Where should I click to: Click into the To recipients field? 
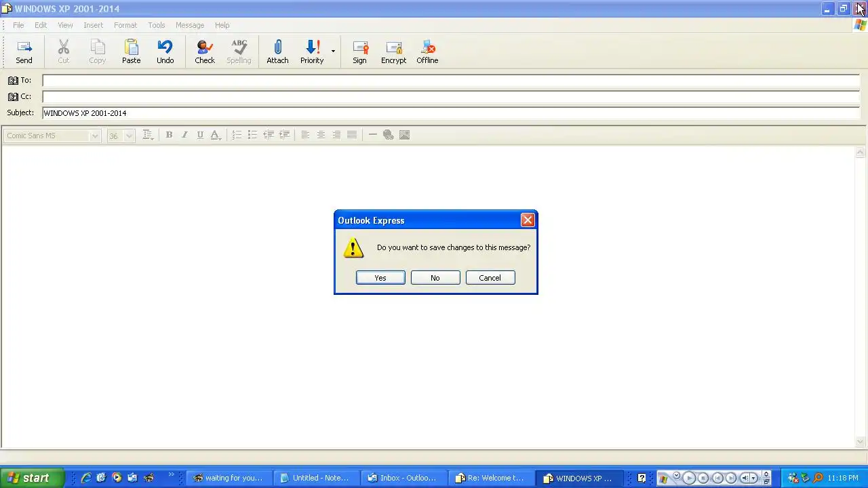click(451, 80)
